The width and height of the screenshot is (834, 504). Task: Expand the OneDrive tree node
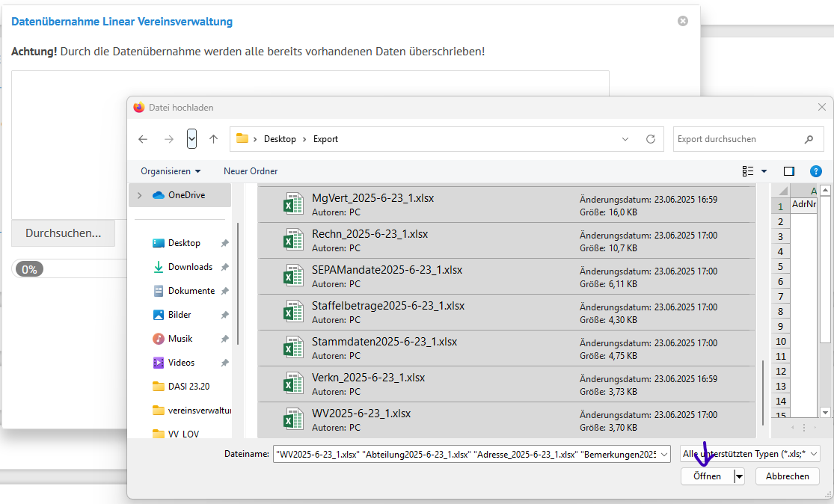pyautogui.click(x=139, y=195)
